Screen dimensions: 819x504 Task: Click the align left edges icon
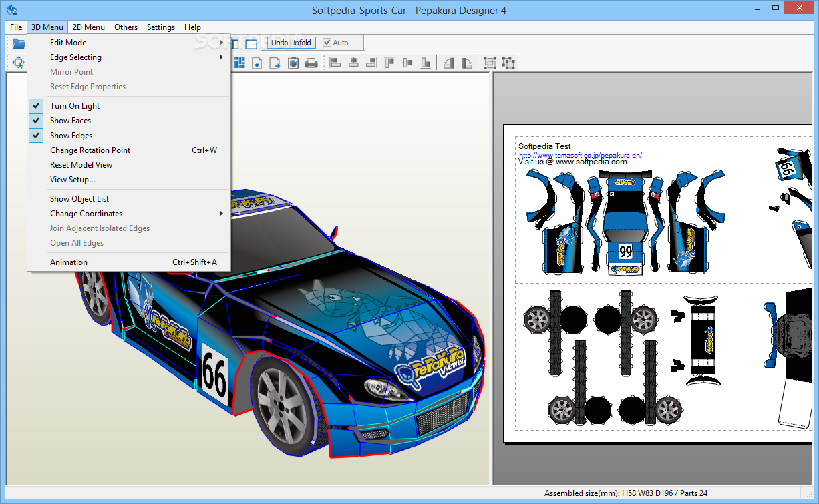[335, 63]
